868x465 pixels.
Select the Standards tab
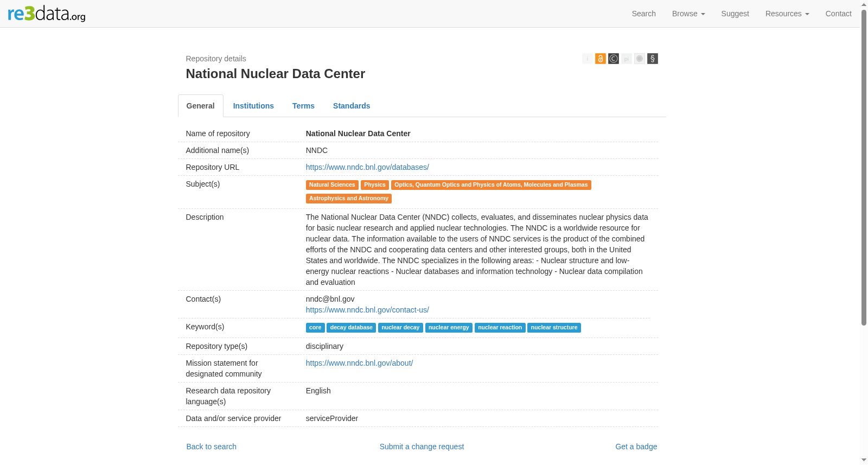tap(352, 106)
